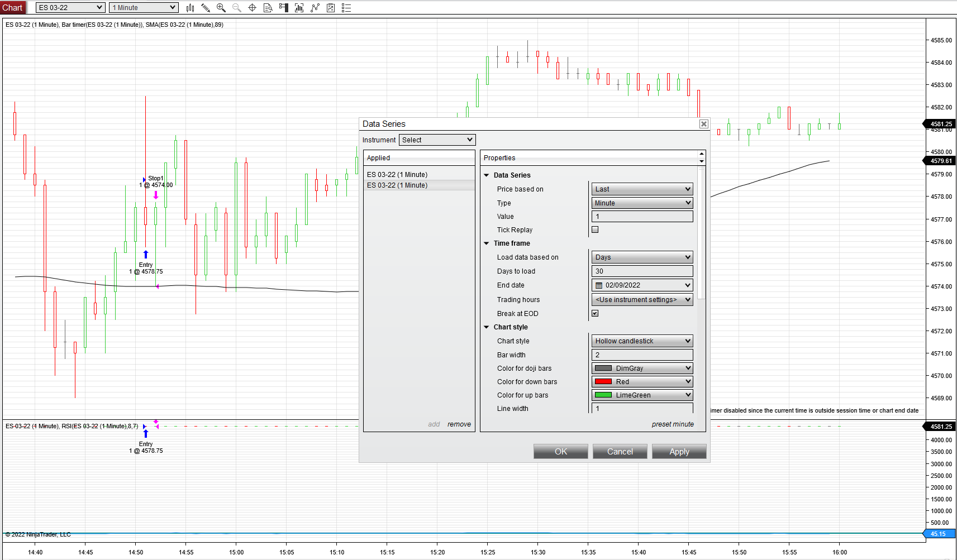Click the RSI panel indicator label

click(72, 426)
